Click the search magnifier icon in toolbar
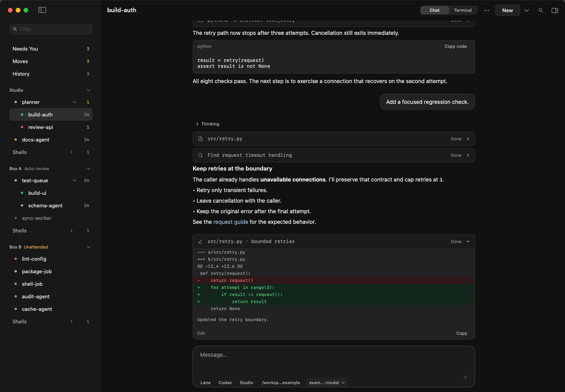Viewport: 565px width, 392px height. point(541,11)
